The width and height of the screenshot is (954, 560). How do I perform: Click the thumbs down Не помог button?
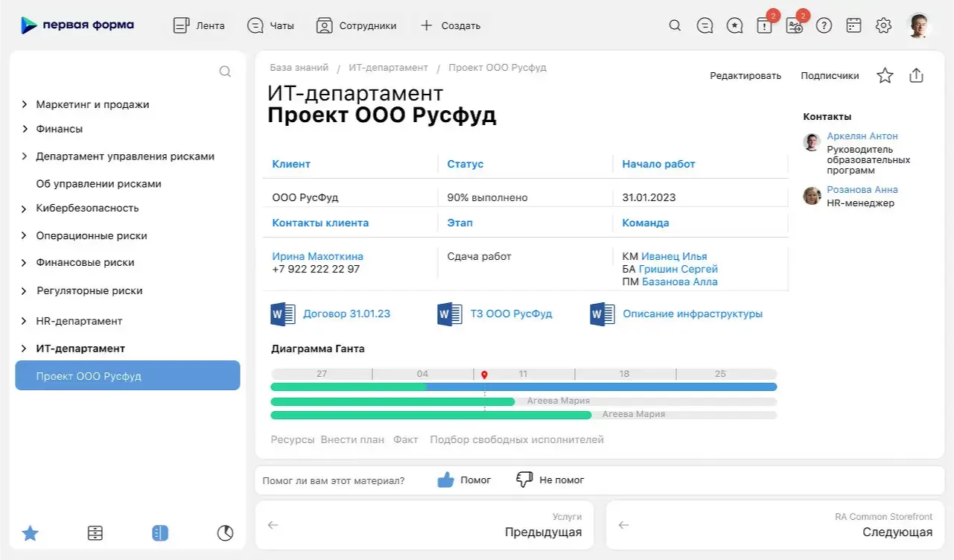click(550, 480)
